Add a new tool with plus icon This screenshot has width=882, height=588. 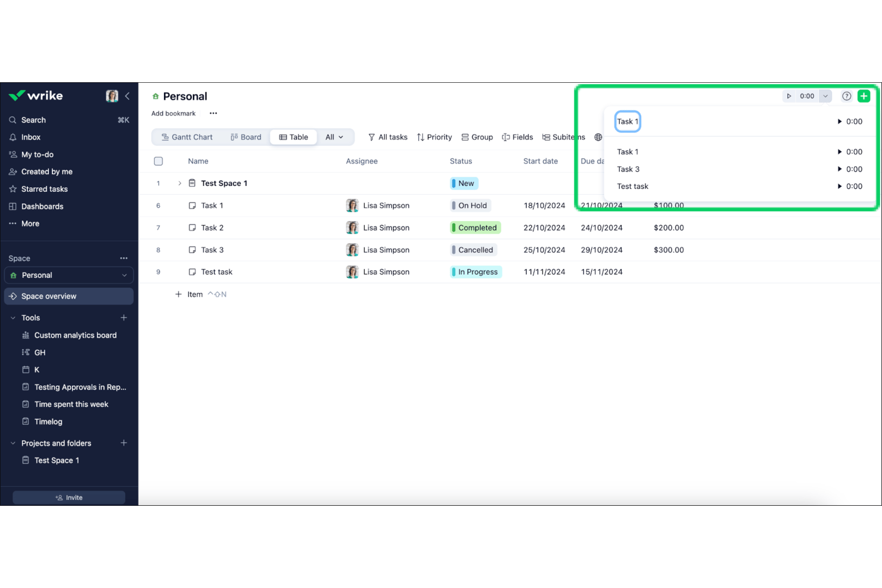click(124, 318)
